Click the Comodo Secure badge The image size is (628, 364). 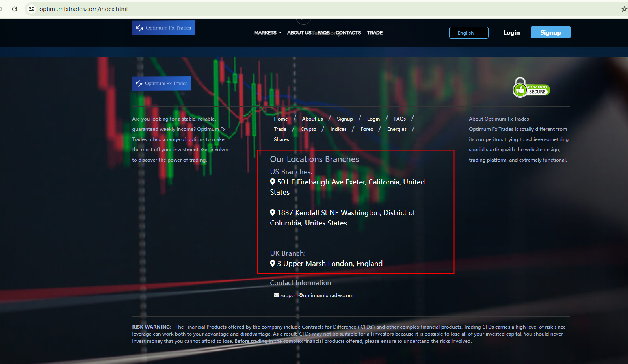(531, 87)
